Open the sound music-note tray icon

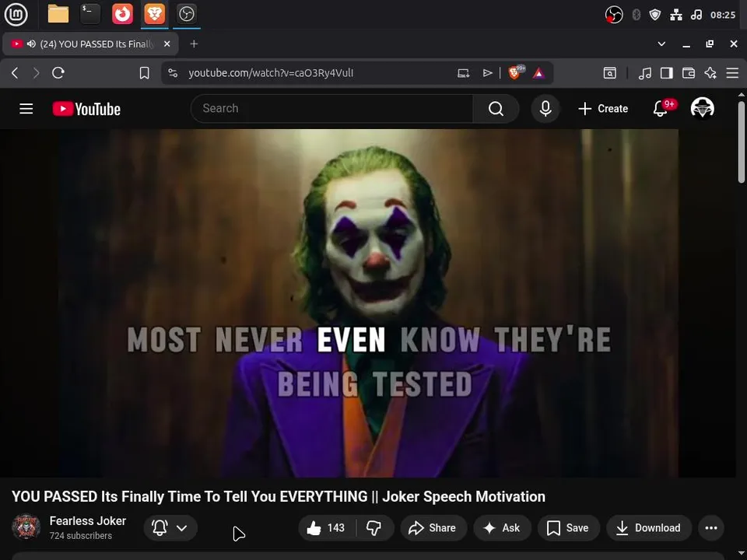coord(696,15)
